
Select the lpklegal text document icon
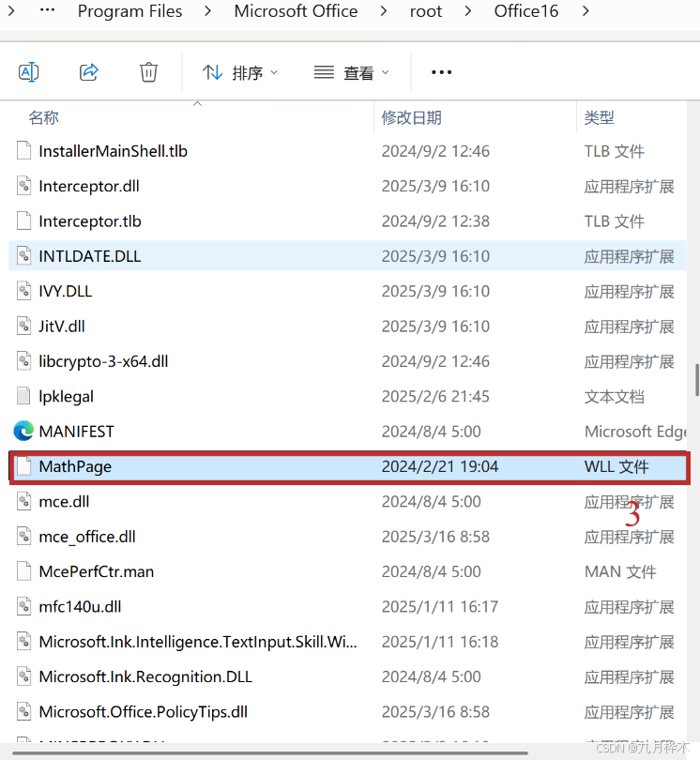click(23, 396)
